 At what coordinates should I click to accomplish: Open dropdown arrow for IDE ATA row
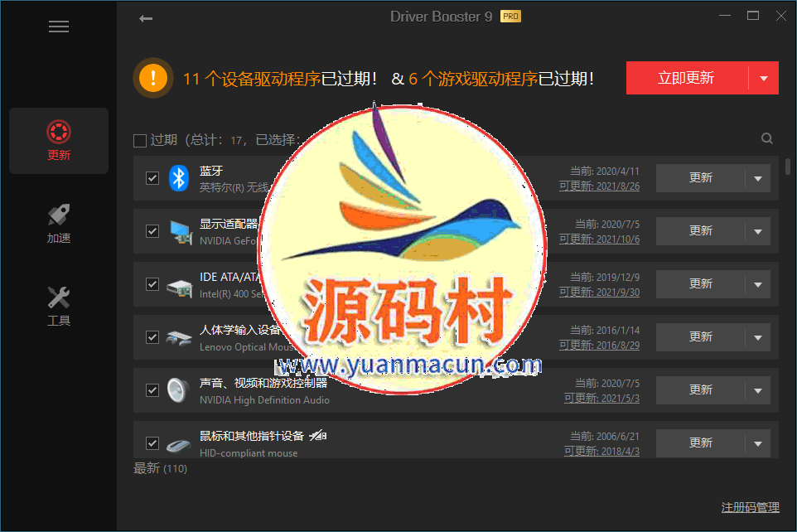pos(757,284)
